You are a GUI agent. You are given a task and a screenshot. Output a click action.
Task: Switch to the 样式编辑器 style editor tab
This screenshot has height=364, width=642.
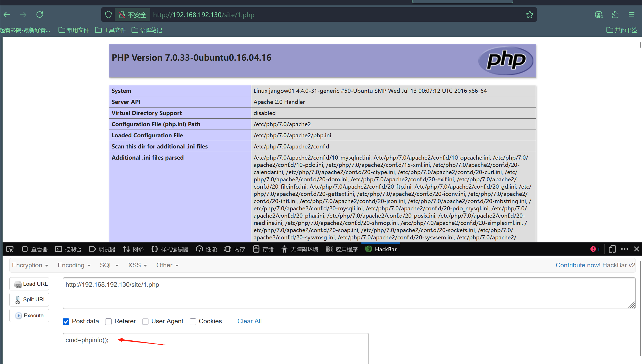click(x=170, y=249)
